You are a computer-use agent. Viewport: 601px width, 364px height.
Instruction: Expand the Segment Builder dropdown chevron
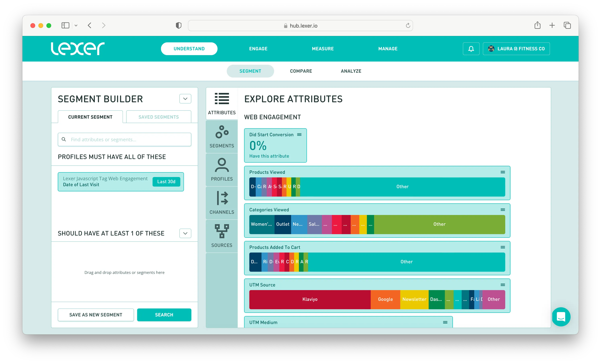(185, 99)
